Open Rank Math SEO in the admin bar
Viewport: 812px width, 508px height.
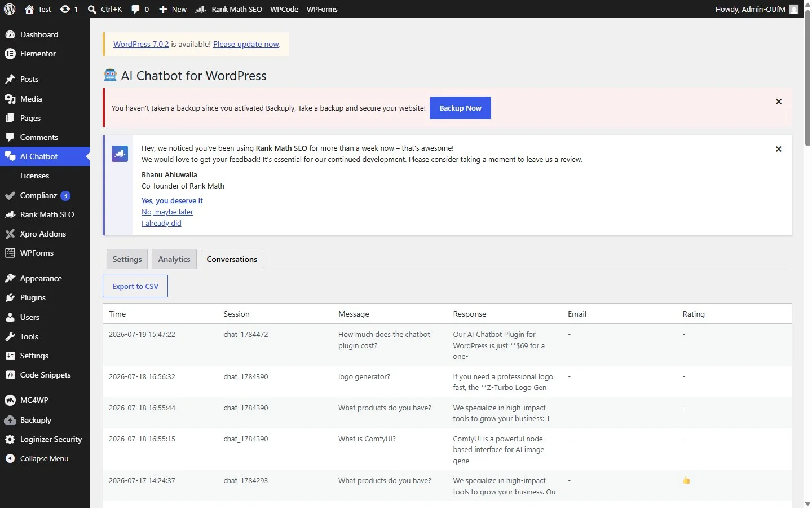point(229,9)
